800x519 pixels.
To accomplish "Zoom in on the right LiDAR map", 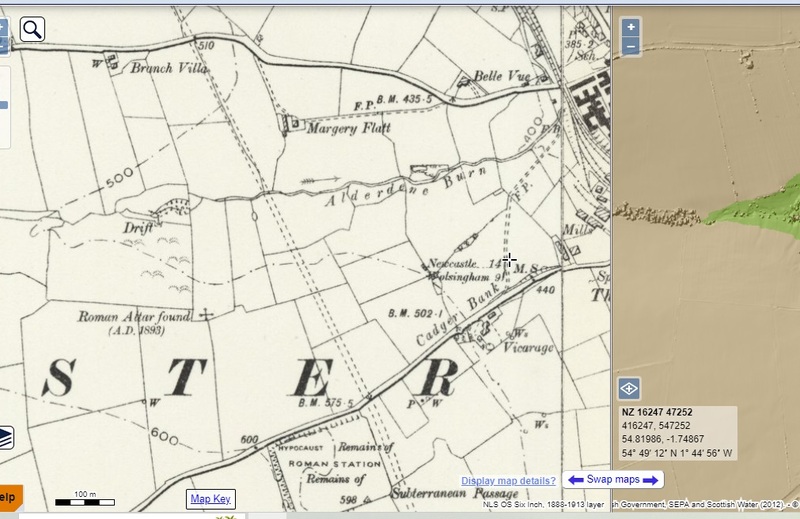I will 631,27.
